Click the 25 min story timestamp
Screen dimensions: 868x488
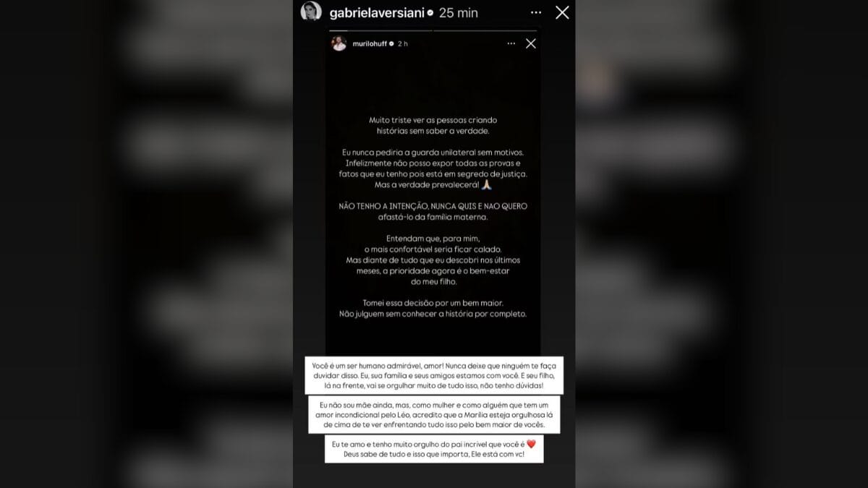click(458, 13)
